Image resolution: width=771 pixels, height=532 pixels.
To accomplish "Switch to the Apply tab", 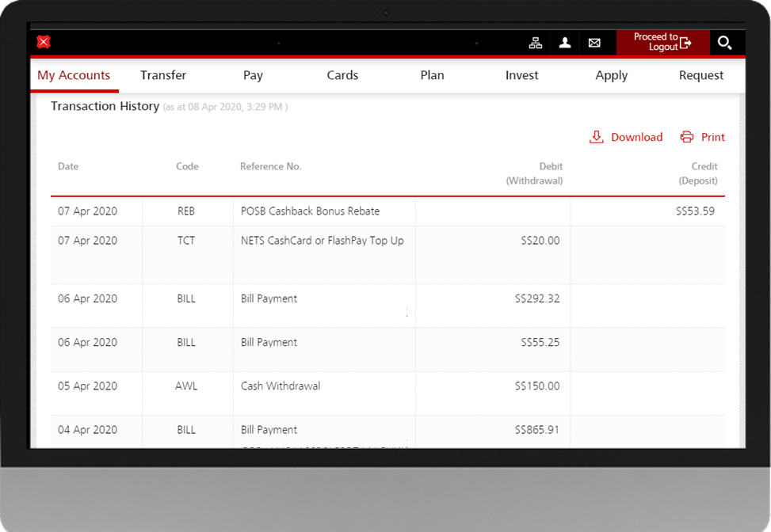I will coord(611,75).
